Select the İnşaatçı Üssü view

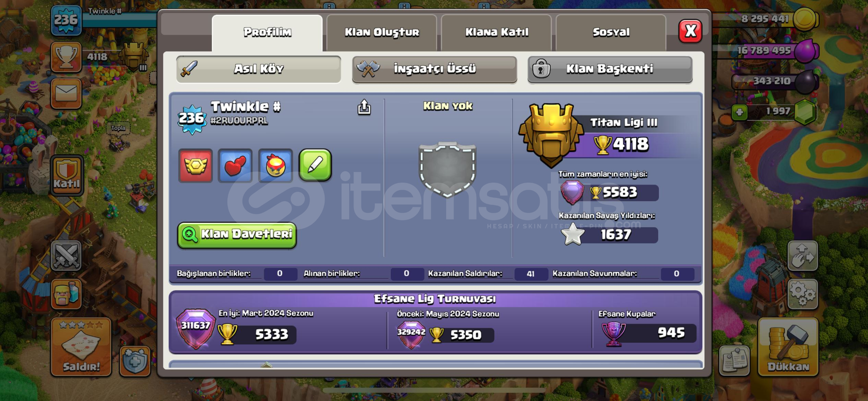pos(434,69)
